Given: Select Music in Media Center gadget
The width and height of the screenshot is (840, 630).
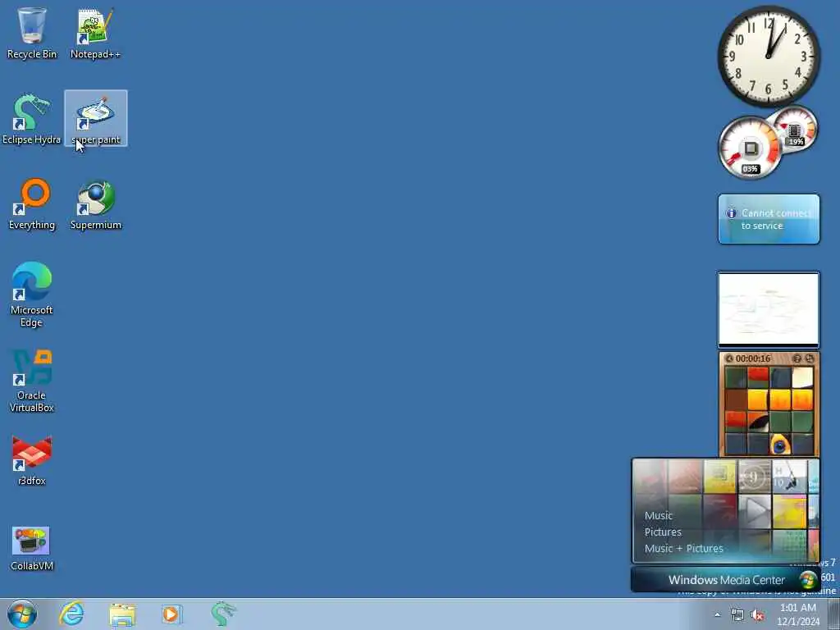Looking at the screenshot, I should pos(659,515).
